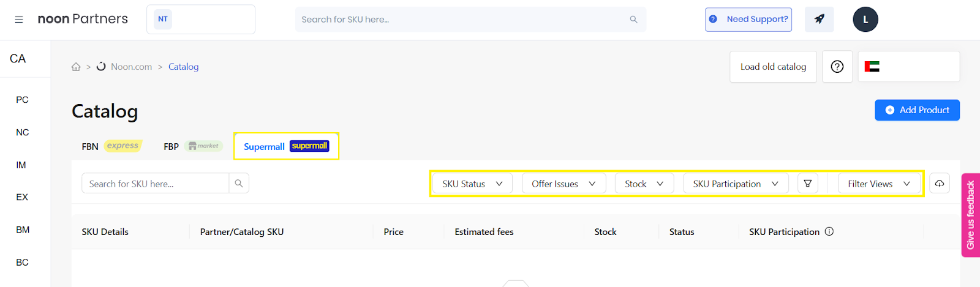Image resolution: width=980 pixels, height=287 pixels.
Task: Focus the top SKU search bar
Action: tap(470, 20)
